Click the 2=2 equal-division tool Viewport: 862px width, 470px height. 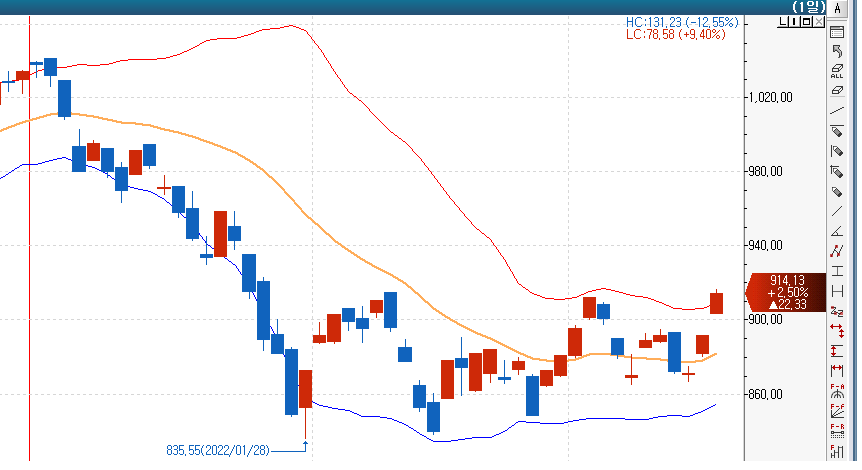837,311
